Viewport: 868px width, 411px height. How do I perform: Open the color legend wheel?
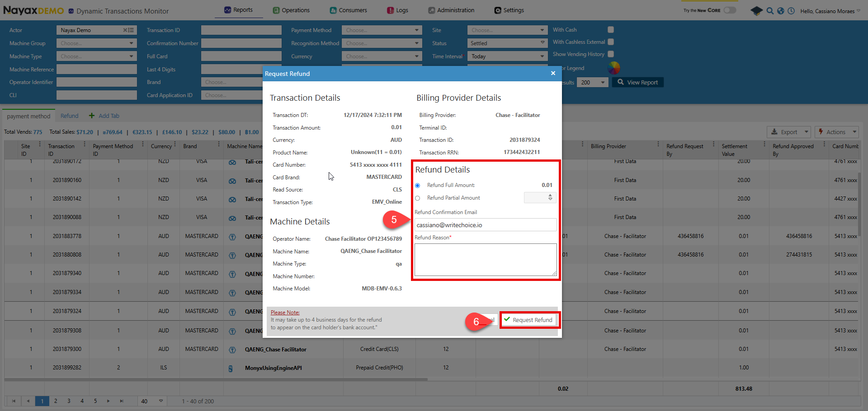pyautogui.click(x=614, y=68)
